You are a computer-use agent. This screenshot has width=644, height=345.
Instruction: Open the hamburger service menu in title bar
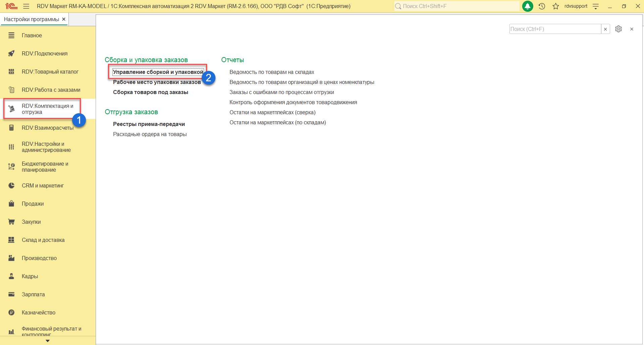point(26,6)
